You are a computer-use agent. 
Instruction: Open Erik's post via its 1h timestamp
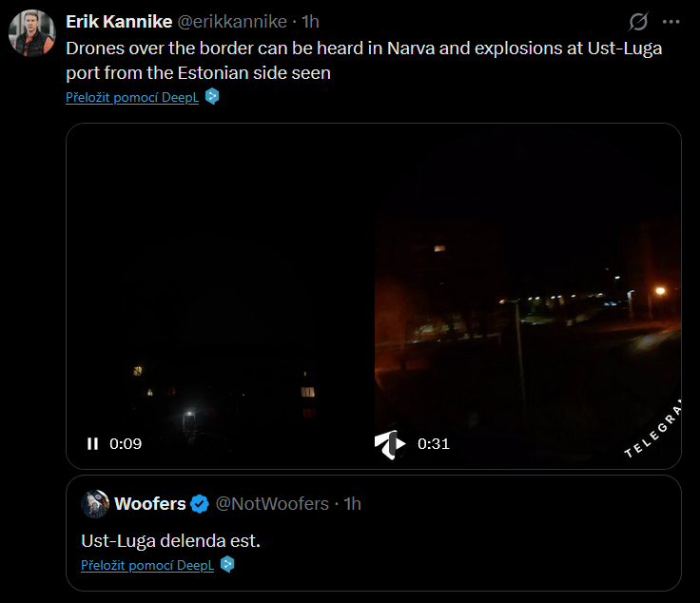tap(310, 22)
